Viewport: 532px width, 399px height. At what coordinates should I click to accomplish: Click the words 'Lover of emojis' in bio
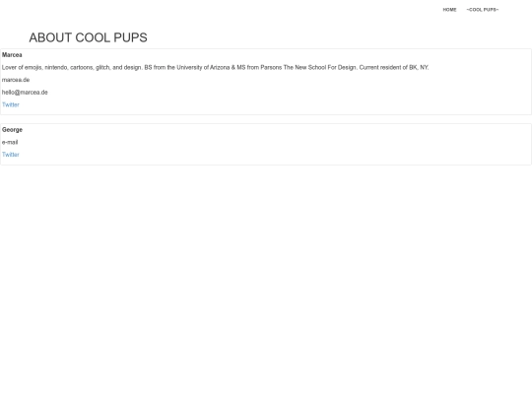click(x=22, y=68)
